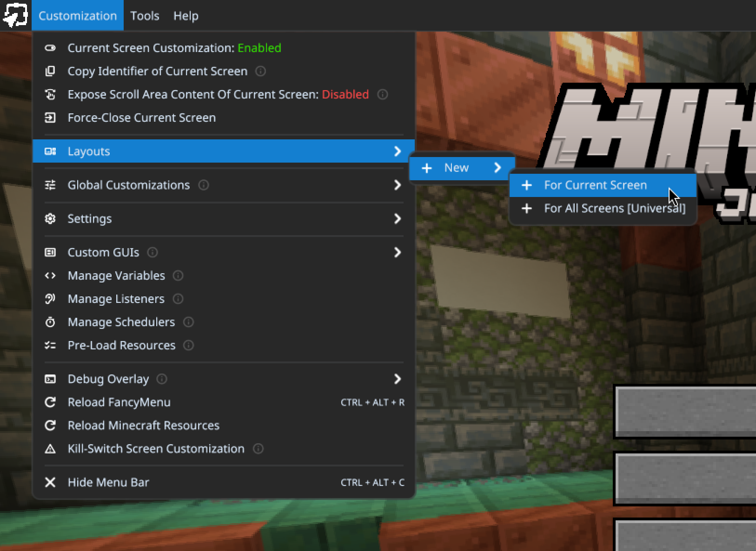Click info icon next to Expose Scroll Area
The image size is (756, 551).
coord(383,94)
